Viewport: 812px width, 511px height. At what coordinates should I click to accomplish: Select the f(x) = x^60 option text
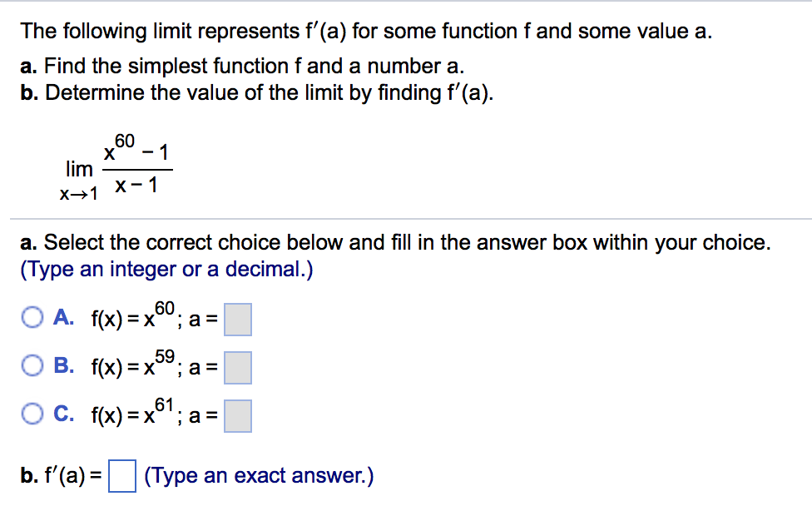pyautogui.click(x=133, y=317)
